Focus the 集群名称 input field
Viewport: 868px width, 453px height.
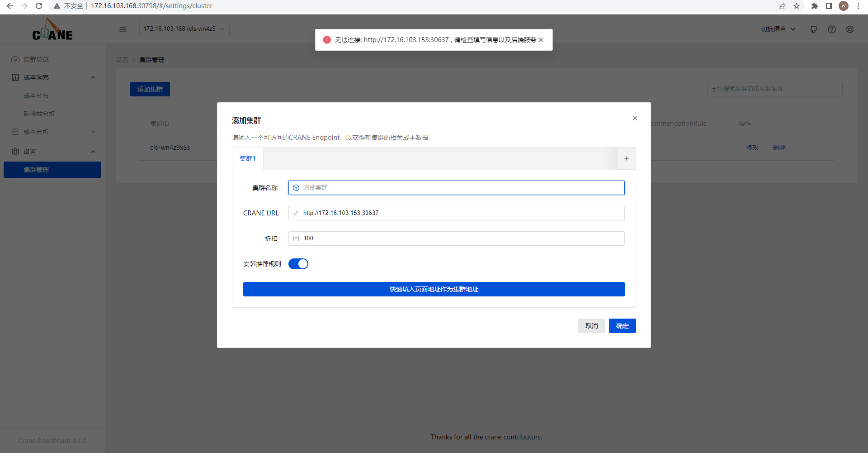coord(457,188)
